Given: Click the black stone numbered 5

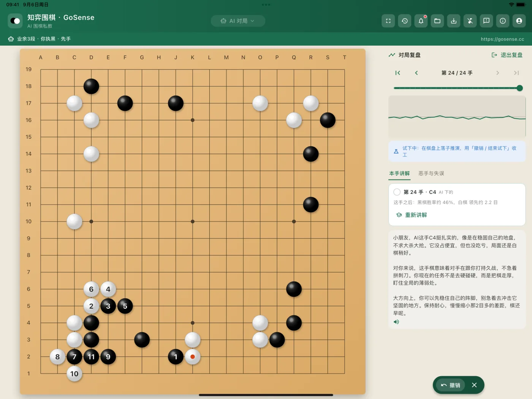Looking at the screenshot, I should click(125, 306).
